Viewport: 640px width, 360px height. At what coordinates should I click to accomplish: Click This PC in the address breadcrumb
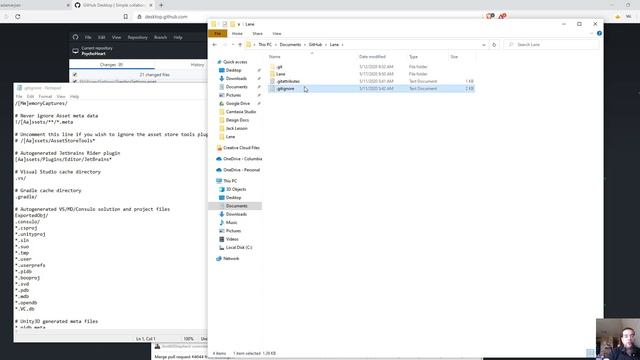[265, 44]
